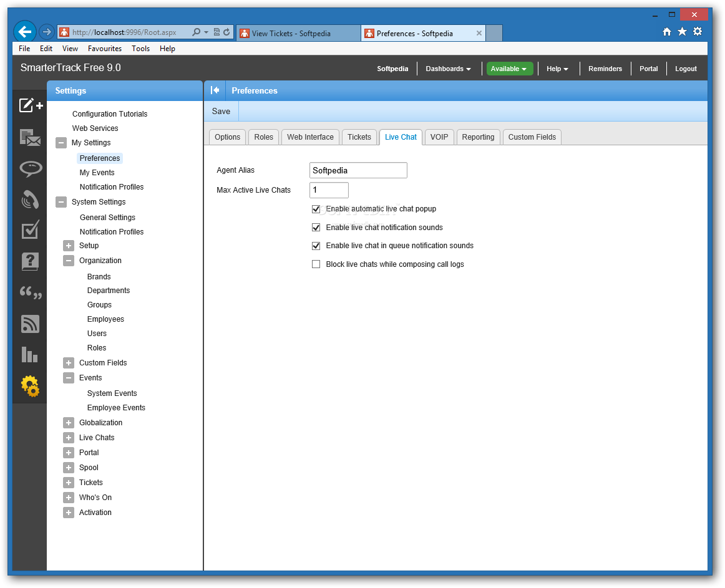Open the Tools menu in menu bar

[x=140, y=49]
